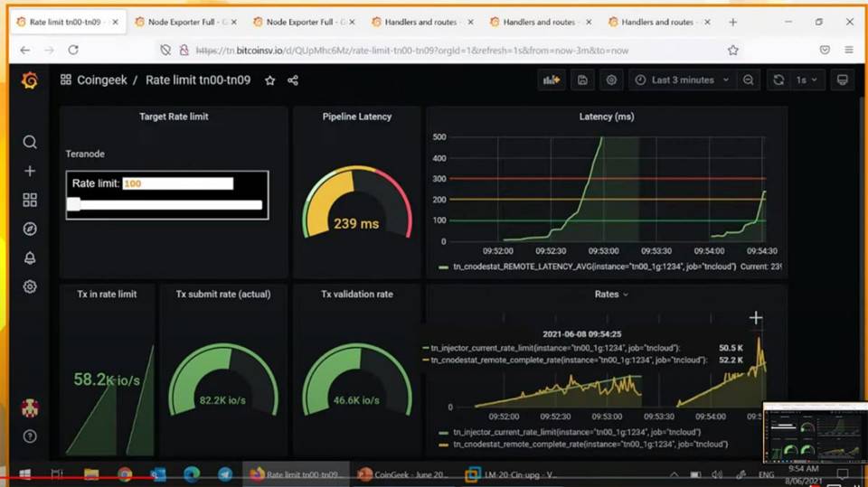Open the Configuration gear in sidebar
The width and height of the screenshot is (868, 487).
30,286
